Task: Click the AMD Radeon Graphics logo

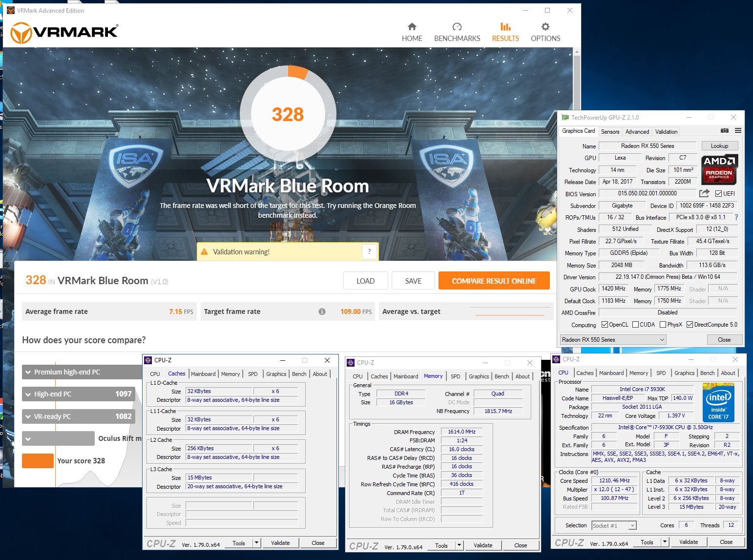Action: [720, 169]
